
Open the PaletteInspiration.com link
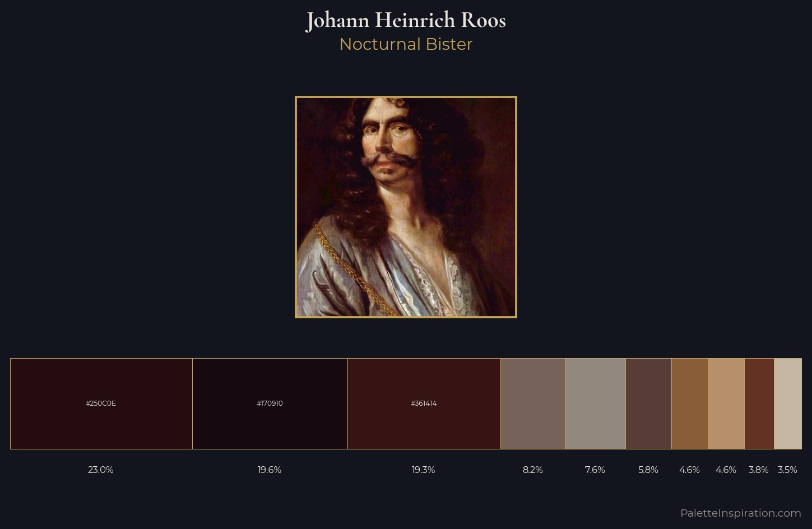pos(741,513)
